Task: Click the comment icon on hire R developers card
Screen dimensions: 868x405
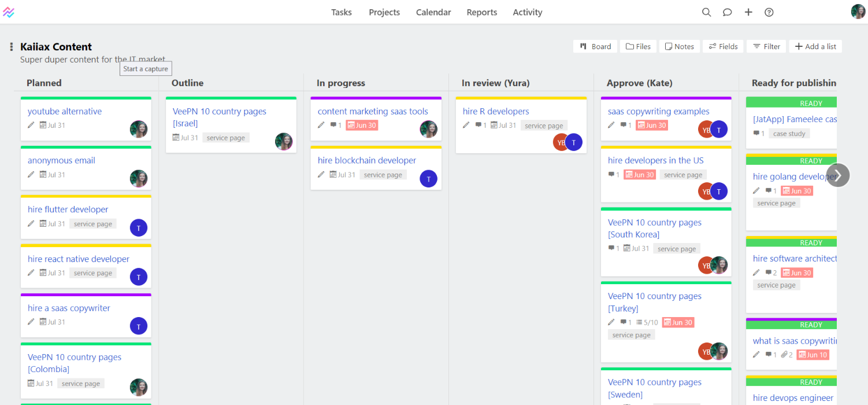Action: coord(478,125)
